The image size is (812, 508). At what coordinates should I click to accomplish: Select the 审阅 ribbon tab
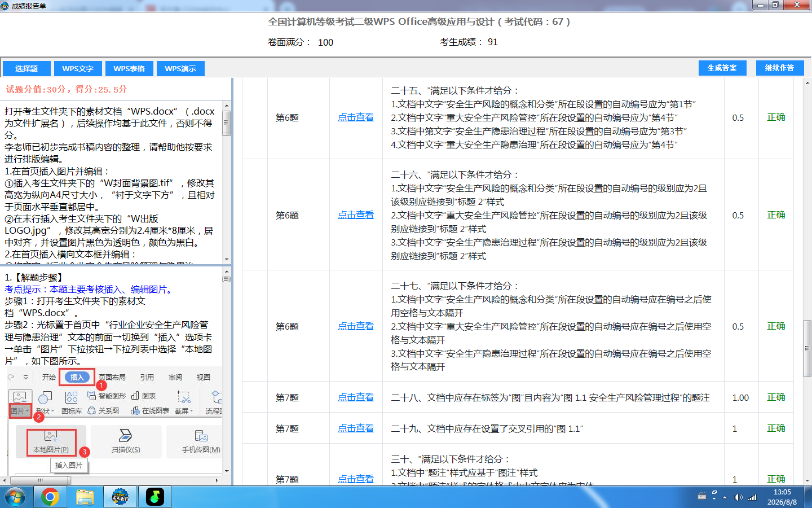[x=175, y=377]
